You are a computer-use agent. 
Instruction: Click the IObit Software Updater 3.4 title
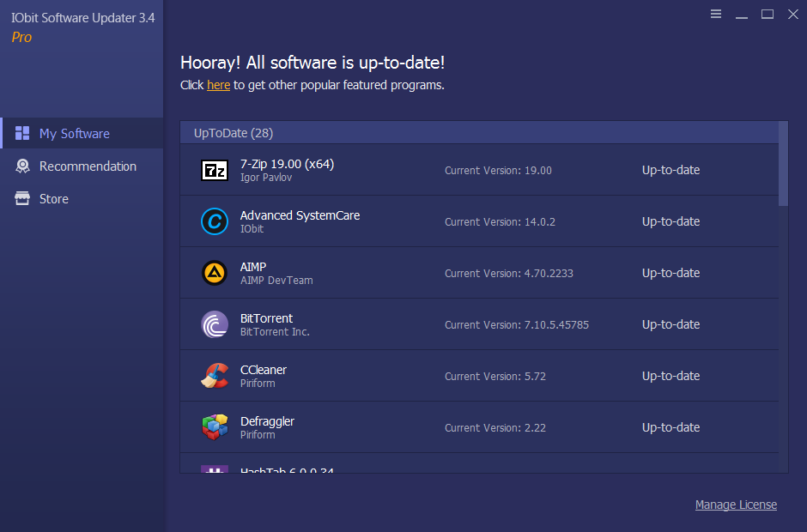click(83, 18)
